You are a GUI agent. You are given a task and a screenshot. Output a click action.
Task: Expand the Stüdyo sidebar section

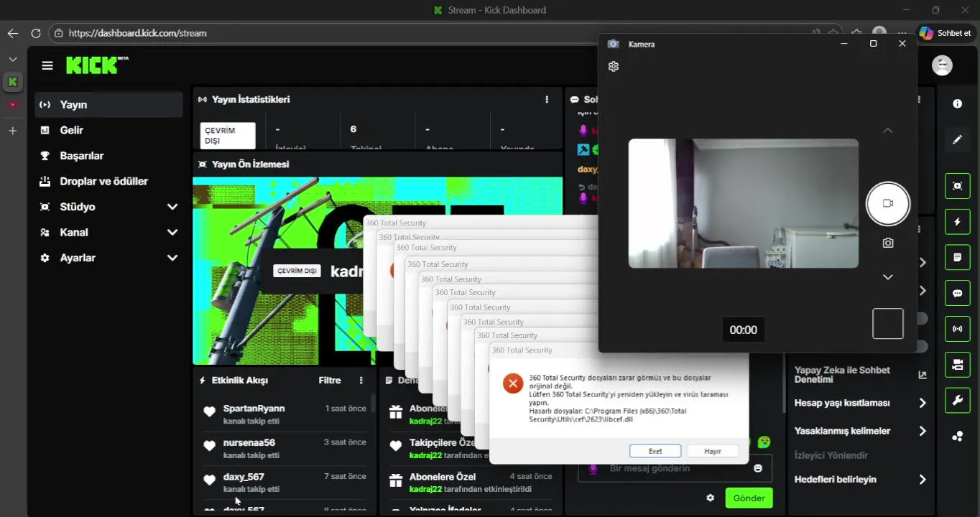click(x=172, y=207)
